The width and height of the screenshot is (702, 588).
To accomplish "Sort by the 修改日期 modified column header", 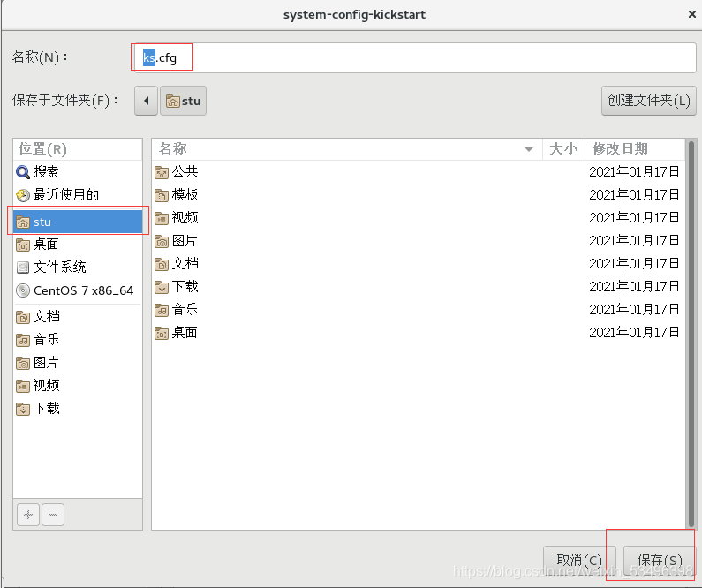I will 635,149.
